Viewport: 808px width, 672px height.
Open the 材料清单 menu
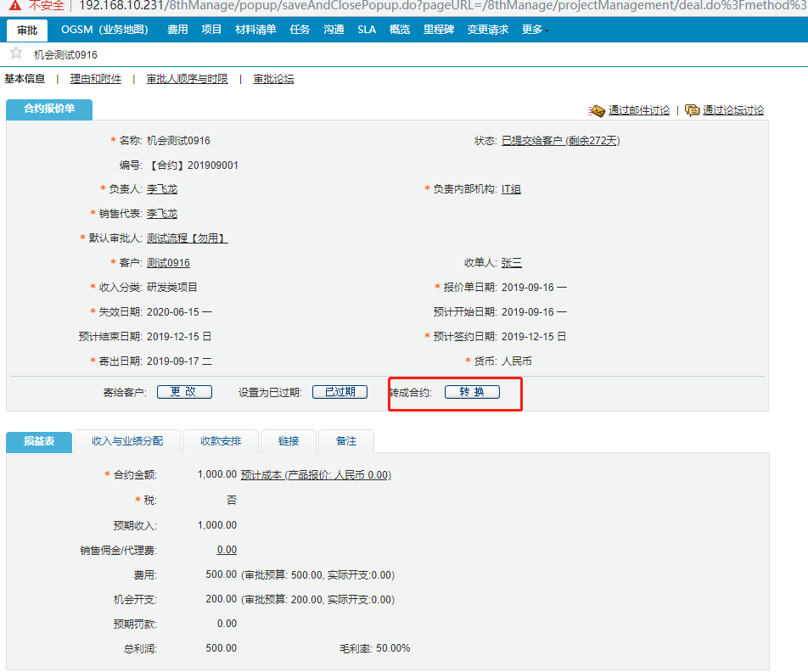(x=255, y=30)
